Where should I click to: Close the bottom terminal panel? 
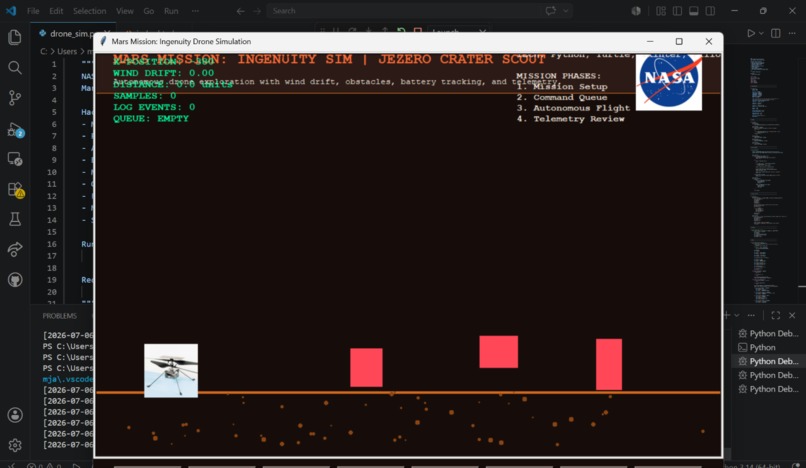[792, 315]
